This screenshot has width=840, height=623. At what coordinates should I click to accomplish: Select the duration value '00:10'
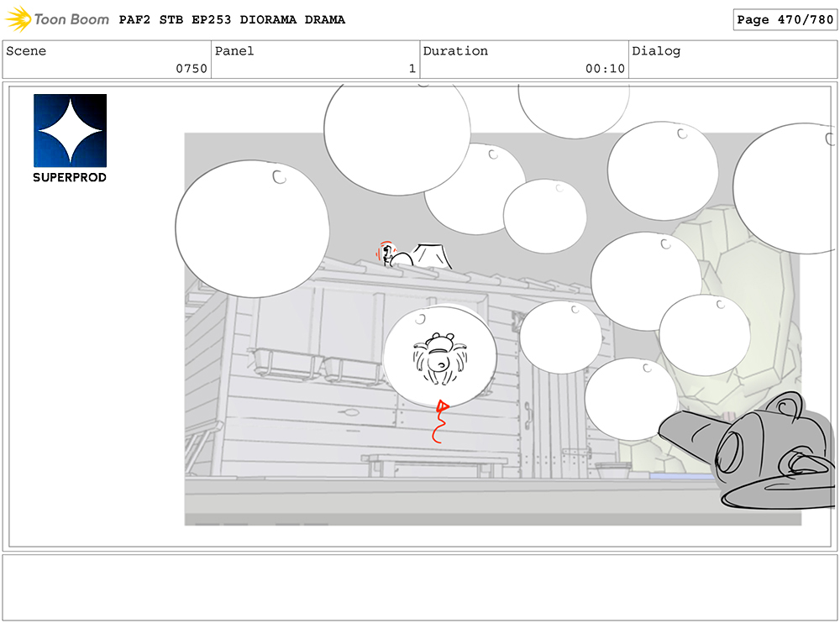[x=605, y=69]
